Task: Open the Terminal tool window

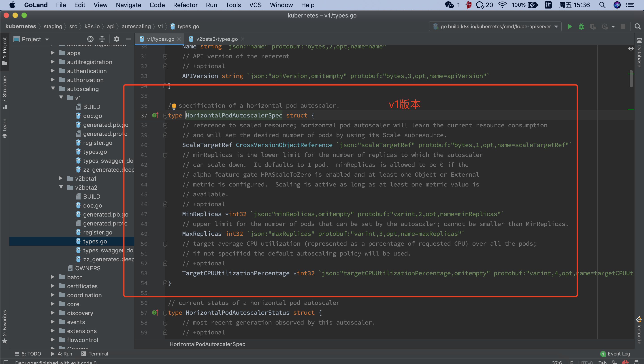Action: click(x=95, y=353)
